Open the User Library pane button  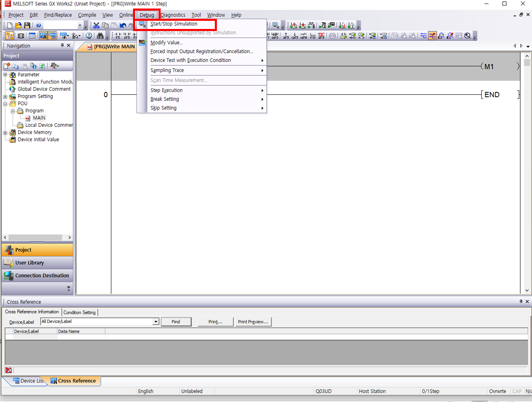point(37,263)
